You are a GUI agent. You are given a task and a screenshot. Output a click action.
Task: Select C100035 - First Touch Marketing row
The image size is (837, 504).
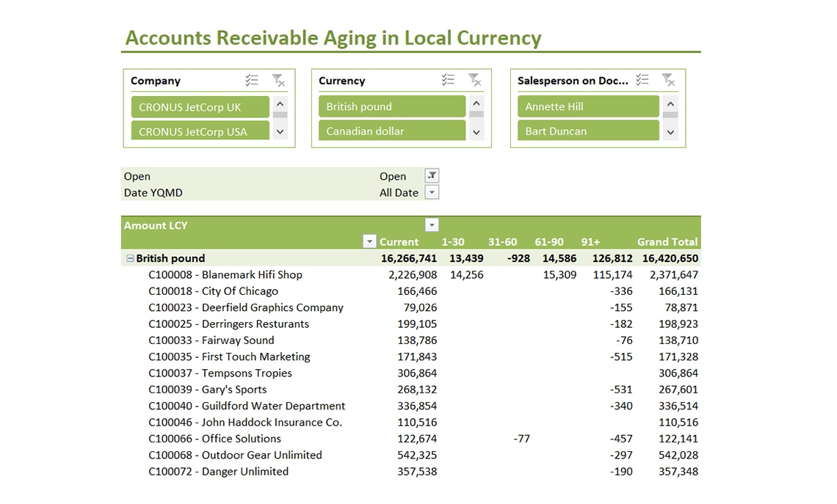pyautogui.click(x=411, y=357)
